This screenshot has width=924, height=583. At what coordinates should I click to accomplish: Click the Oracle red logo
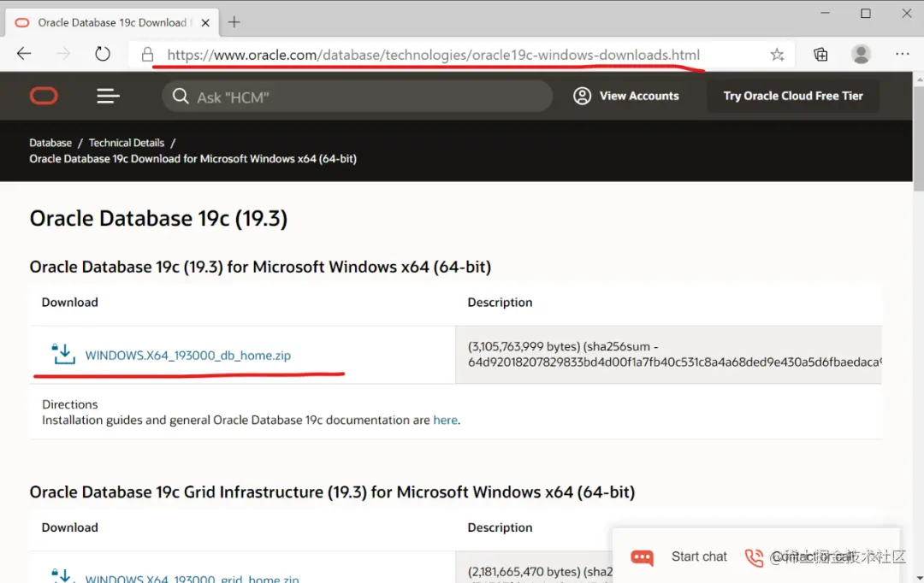click(x=44, y=96)
